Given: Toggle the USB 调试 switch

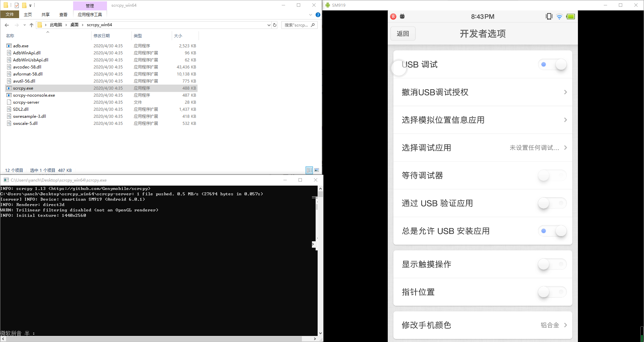Looking at the screenshot, I should (552, 64).
